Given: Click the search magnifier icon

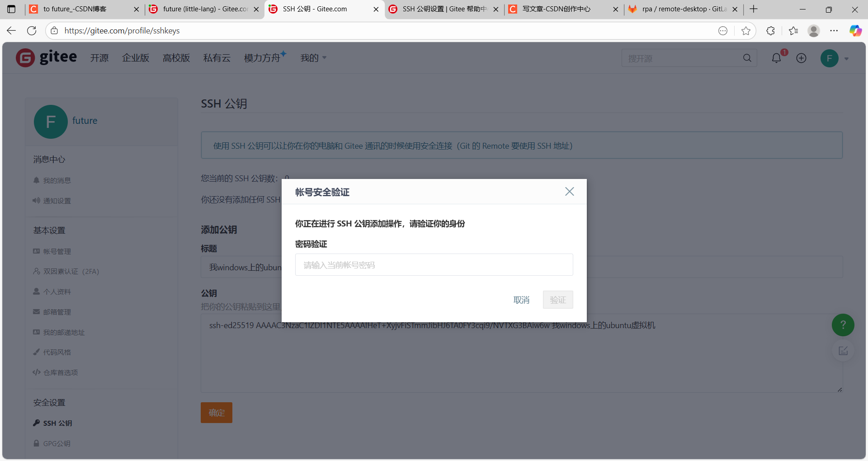Looking at the screenshot, I should point(747,58).
